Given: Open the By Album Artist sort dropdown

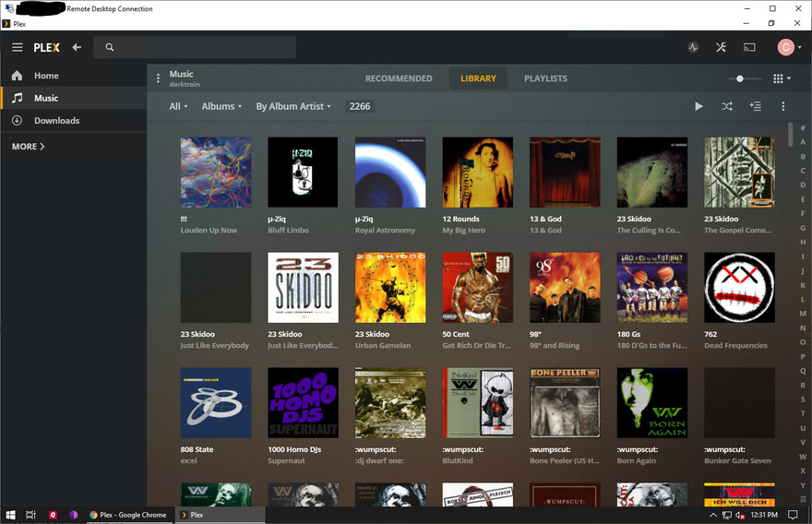Looking at the screenshot, I should pos(293,106).
